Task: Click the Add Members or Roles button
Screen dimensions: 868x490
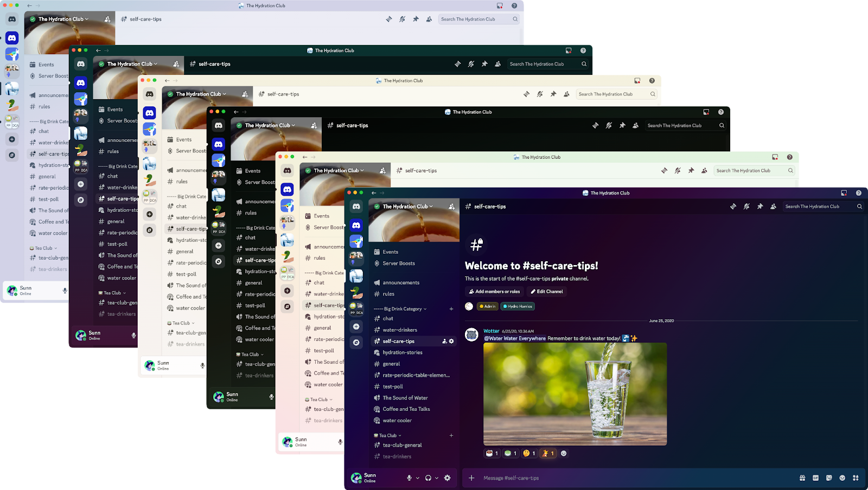Action: [494, 291]
